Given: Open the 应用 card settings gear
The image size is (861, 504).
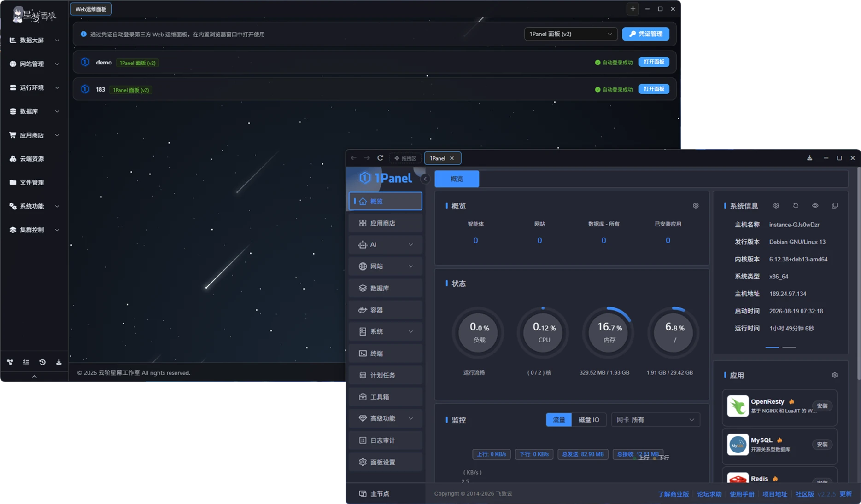Looking at the screenshot, I should click(835, 375).
